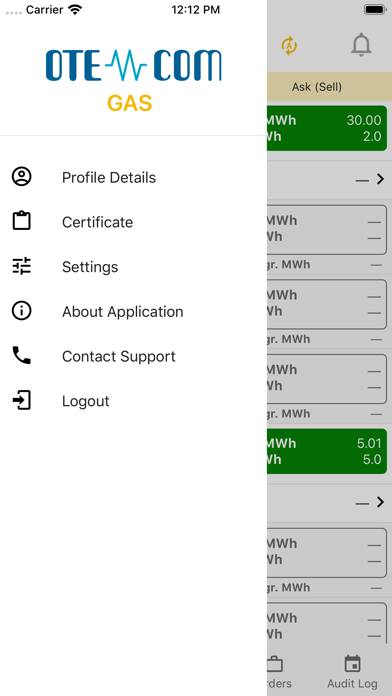
Task: Tap the About Application info icon
Action: (x=21, y=311)
